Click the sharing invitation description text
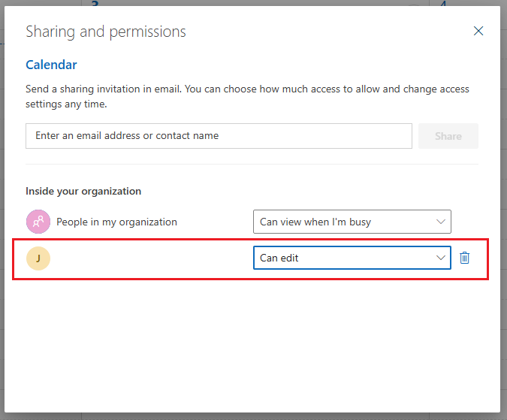Screen dimensions: 507x420 247,96
